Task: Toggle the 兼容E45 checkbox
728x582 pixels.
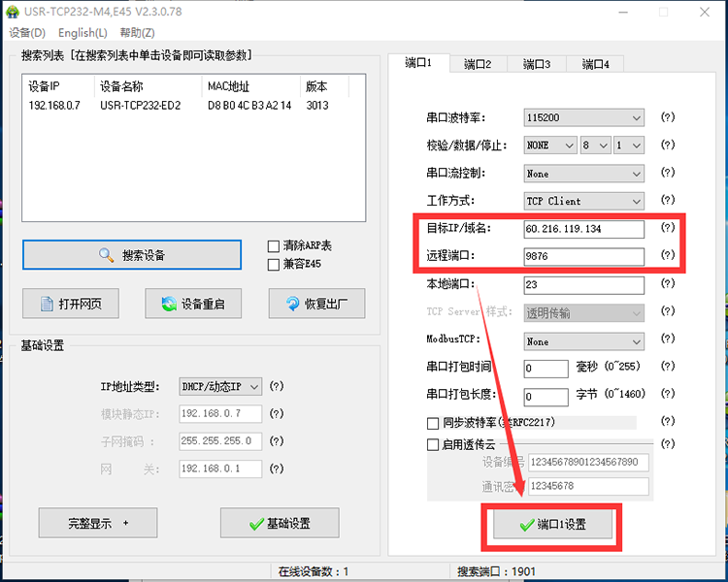Action: click(x=273, y=264)
